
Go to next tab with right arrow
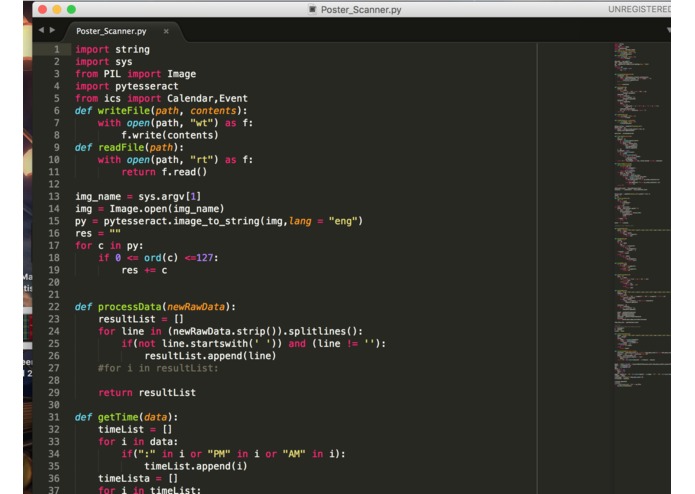pyautogui.click(x=52, y=30)
